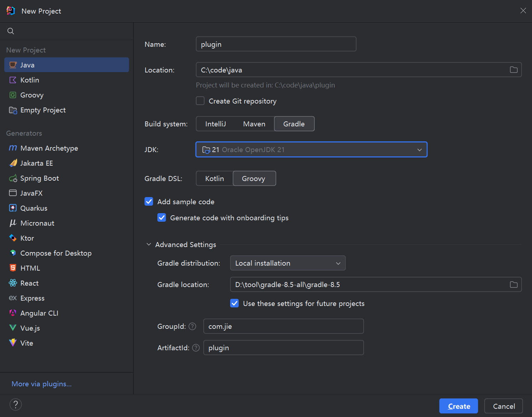Collapse the Advanced Settings section
This screenshot has height=417, width=532.
pyautogui.click(x=149, y=245)
